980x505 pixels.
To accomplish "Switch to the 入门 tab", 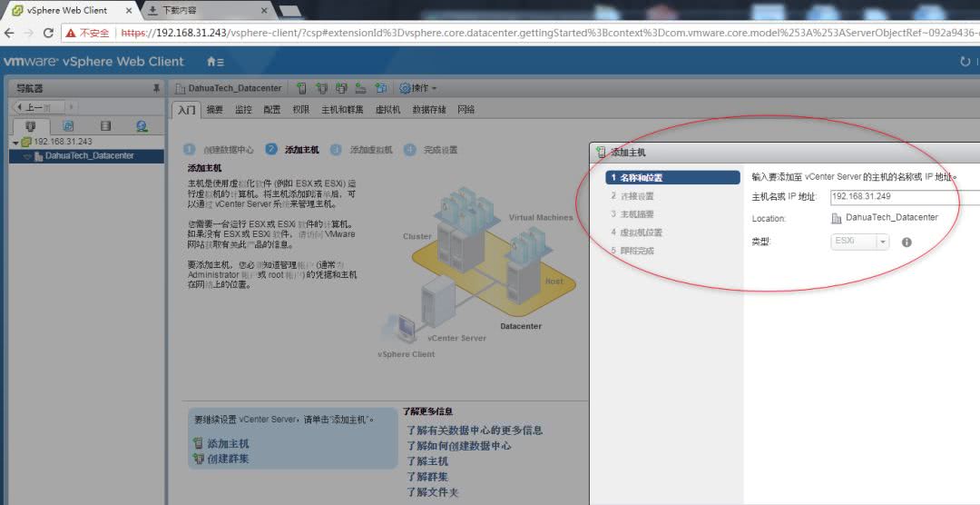I will (x=186, y=110).
